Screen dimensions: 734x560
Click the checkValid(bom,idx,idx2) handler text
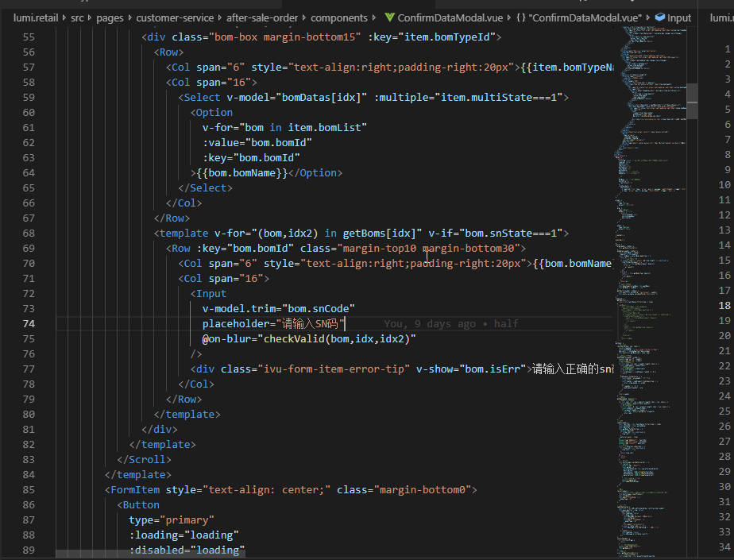[x=337, y=338]
